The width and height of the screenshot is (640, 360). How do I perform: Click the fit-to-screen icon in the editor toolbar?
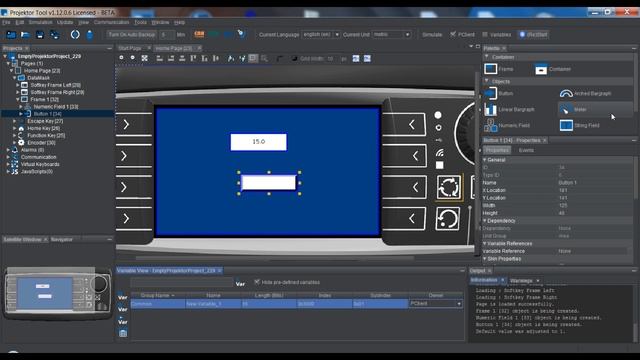[x=144, y=58]
